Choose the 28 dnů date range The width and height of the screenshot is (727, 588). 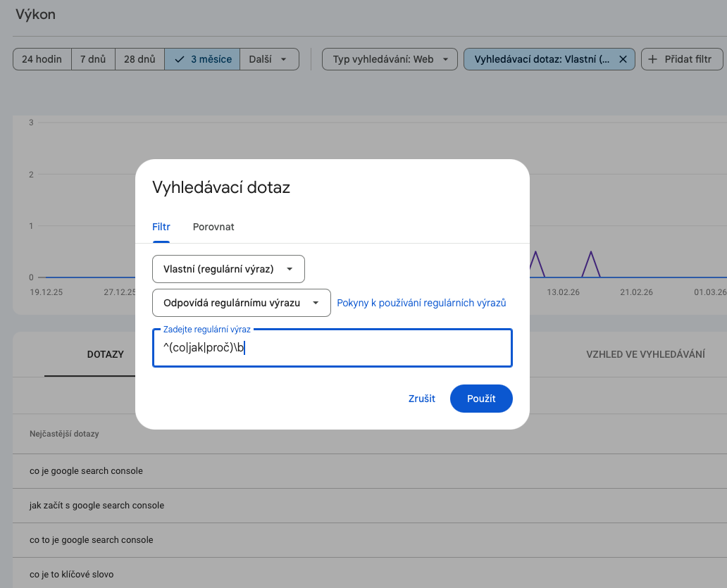(139, 59)
